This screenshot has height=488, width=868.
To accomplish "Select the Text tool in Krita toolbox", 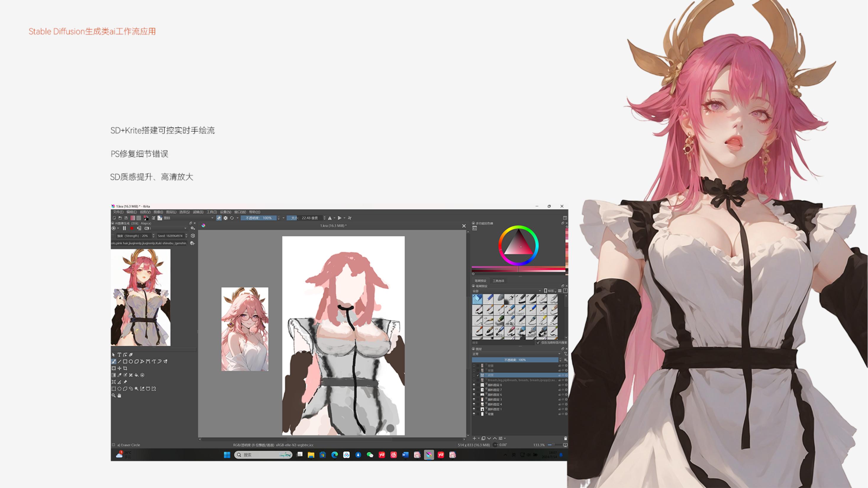I will [x=119, y=355].
